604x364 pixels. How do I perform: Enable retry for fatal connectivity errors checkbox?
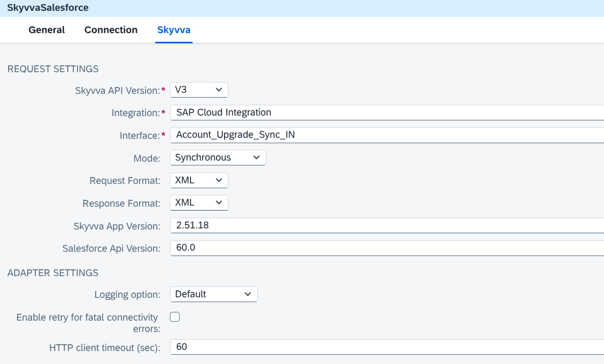(x=175, y=317)
